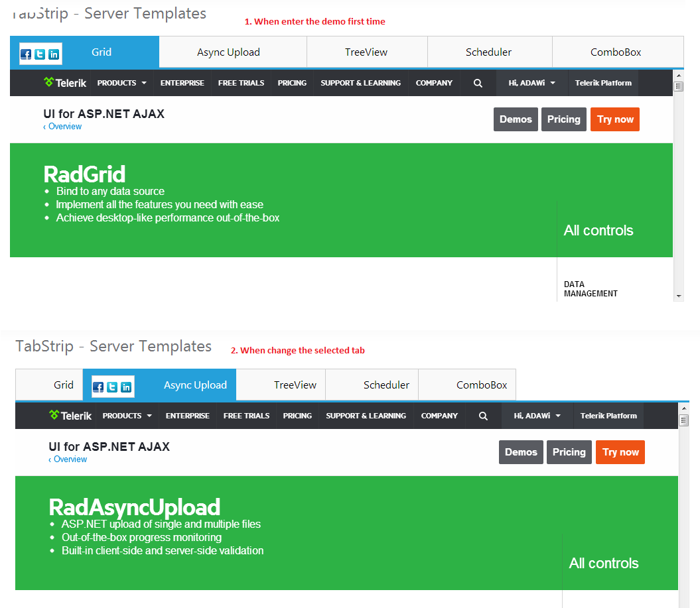Image resolution: width=700 pixels, height=608 pixels.
Task: Click the orange Try now button in lower page
Action: pos(620,452)
